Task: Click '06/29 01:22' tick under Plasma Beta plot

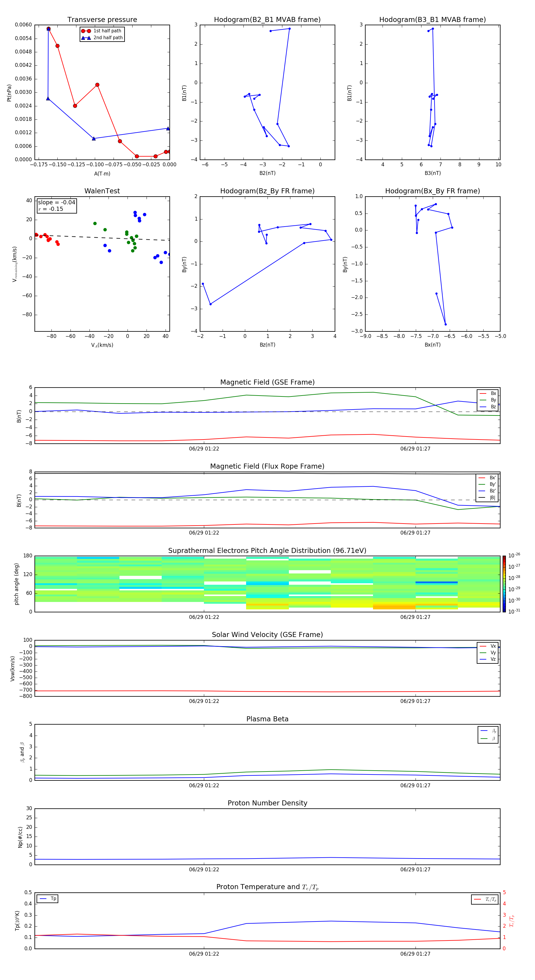Action: [204, 785]
